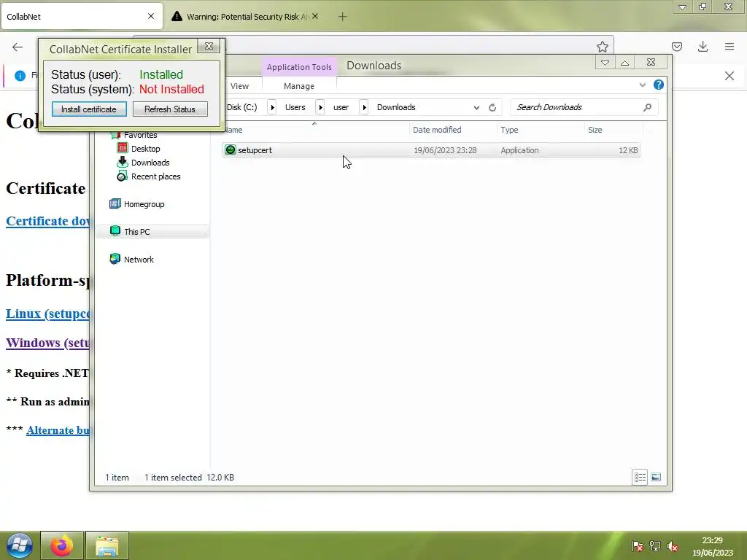Open Downloads in Favorites sidebar
This screenshot has height=560, width=747.
tap(150, 163)
